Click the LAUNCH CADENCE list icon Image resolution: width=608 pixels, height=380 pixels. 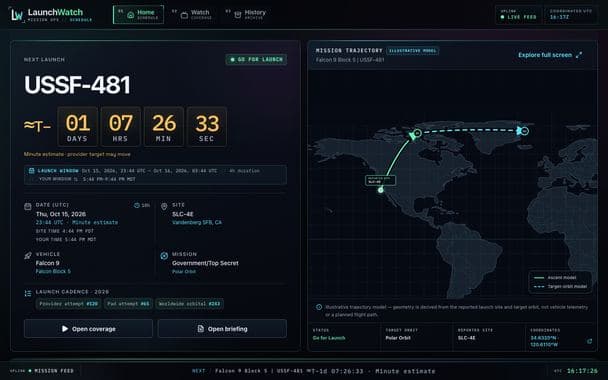28,294
